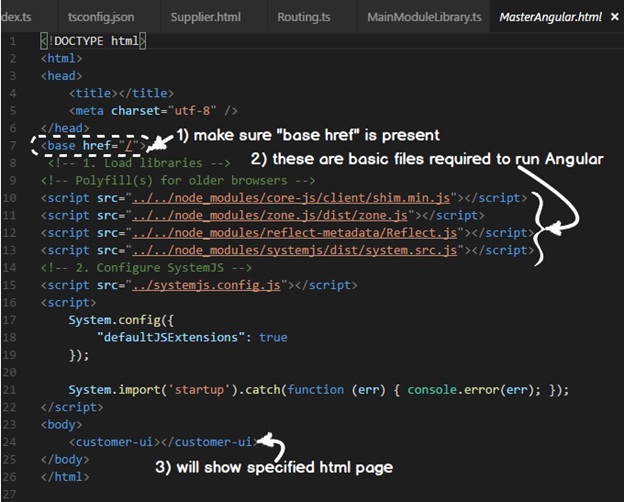Select the Routing.ts tab

tap(304, 18)
